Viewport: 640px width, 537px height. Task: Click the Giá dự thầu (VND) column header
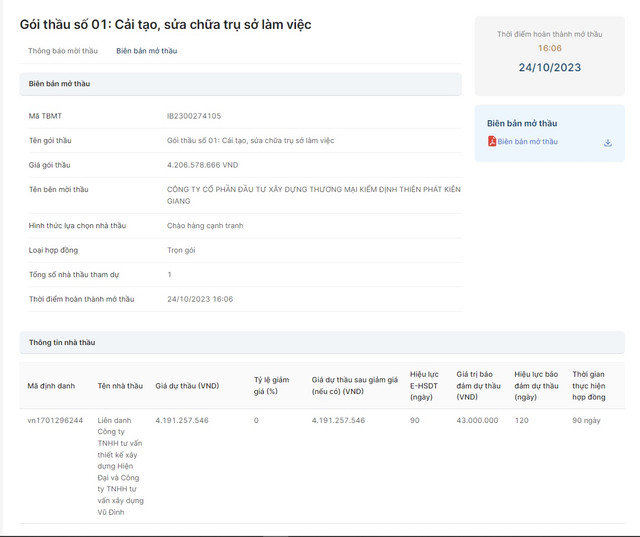[187, 385]
